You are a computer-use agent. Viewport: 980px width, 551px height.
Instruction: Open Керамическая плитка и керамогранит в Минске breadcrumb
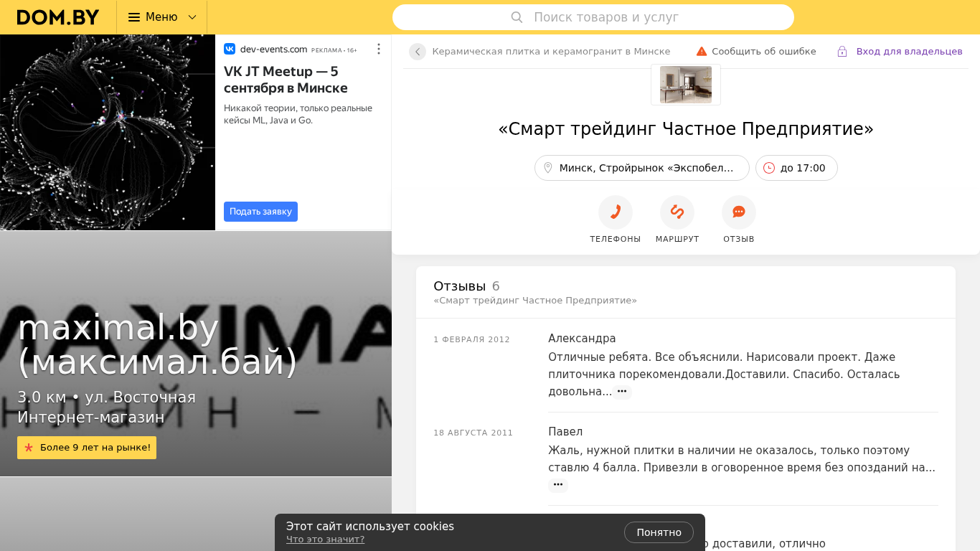551,52
